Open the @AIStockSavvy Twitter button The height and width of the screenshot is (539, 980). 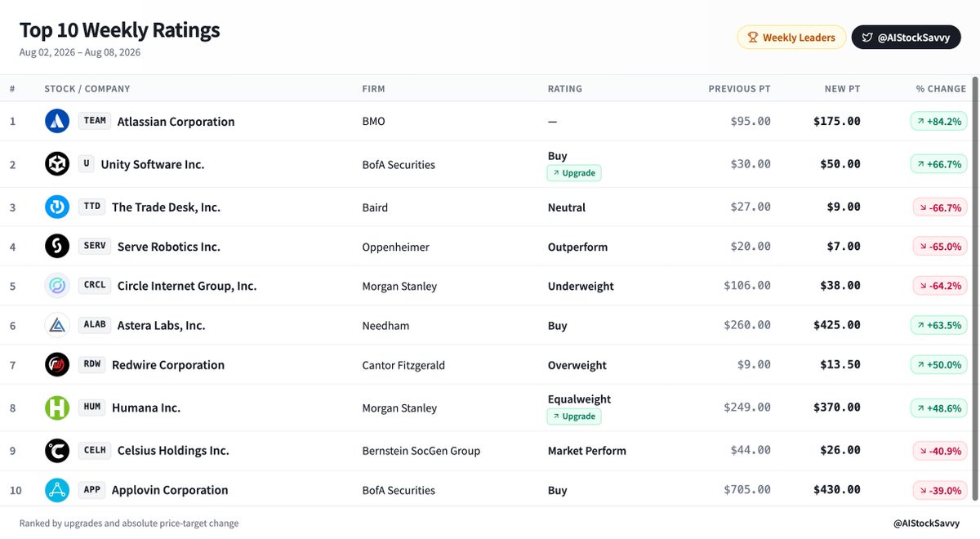click(x=906, y=38)
